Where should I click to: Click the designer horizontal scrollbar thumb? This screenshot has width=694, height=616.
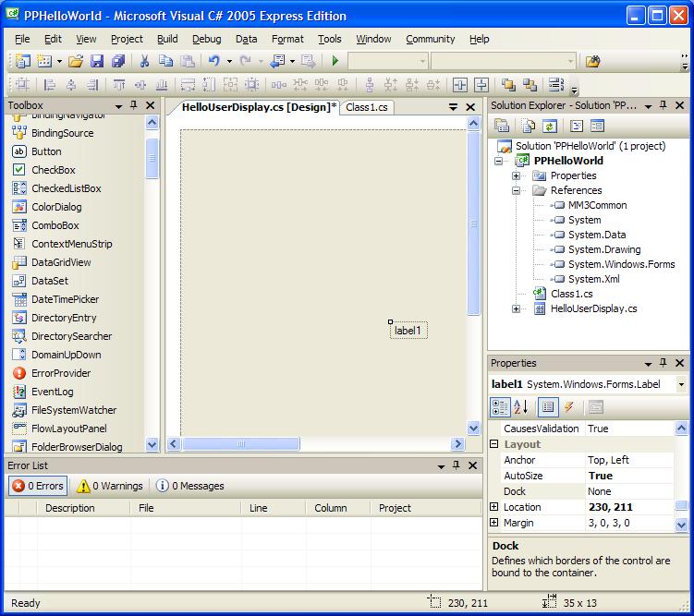tap(241, 443)
